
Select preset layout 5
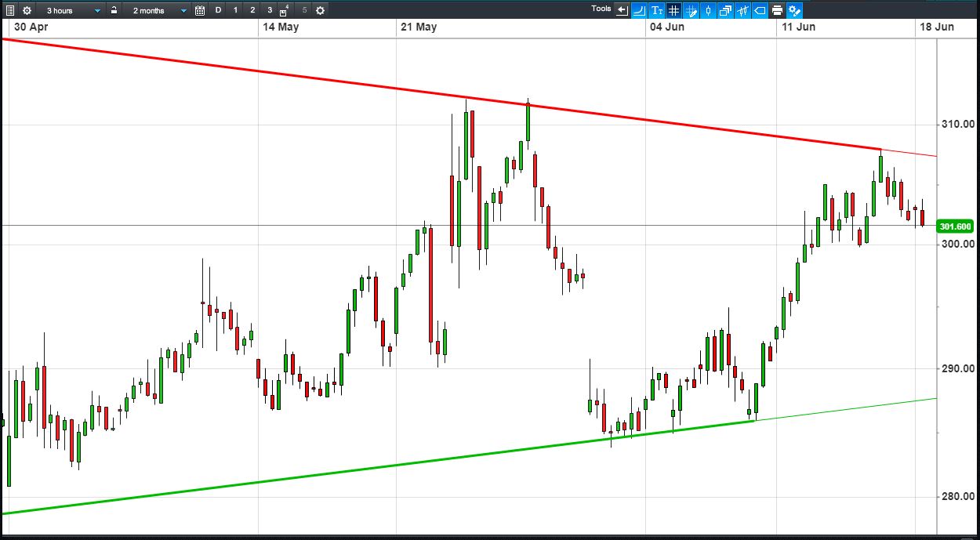tap(304, 10)
